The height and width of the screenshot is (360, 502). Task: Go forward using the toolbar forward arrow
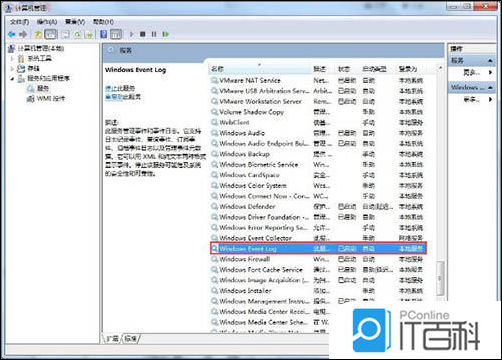[23, 34]
